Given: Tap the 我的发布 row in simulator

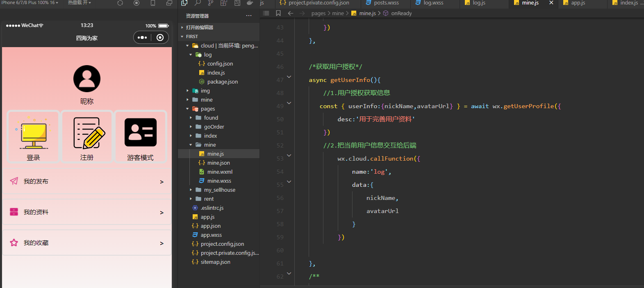Looking at the screenshot, I should pyautogui.click(x=87, y=181).
